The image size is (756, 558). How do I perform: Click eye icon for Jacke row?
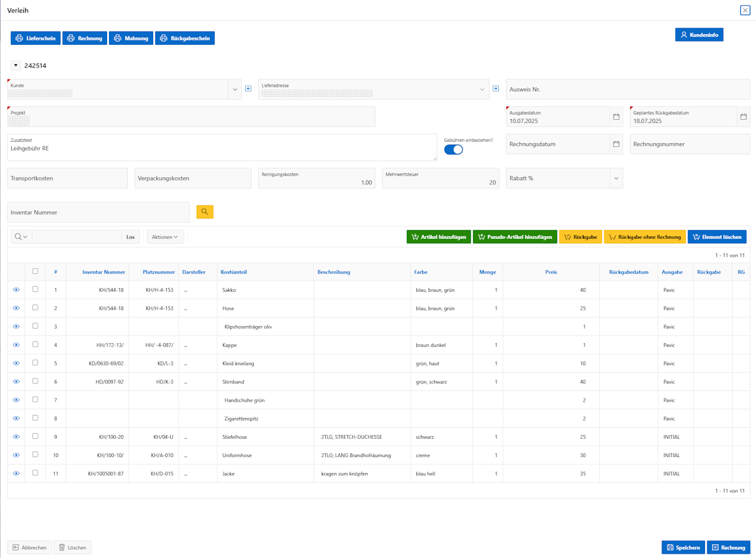pyautogui.click(x=16, y=474)
